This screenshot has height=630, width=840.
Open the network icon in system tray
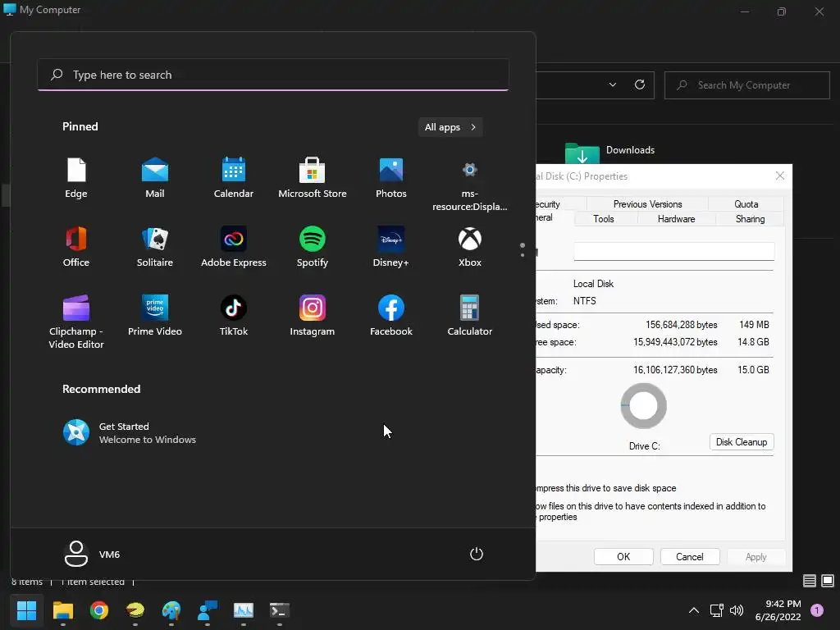(716, 610)
